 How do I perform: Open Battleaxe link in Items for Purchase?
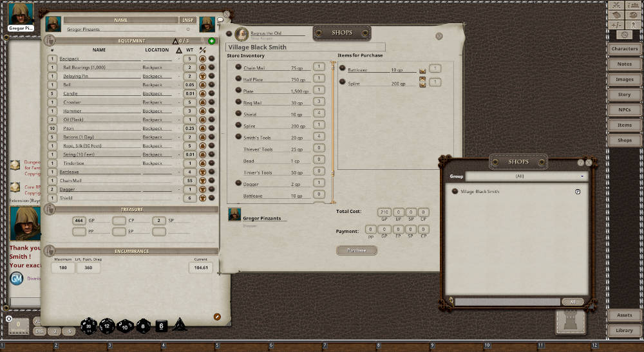(342, 68)
